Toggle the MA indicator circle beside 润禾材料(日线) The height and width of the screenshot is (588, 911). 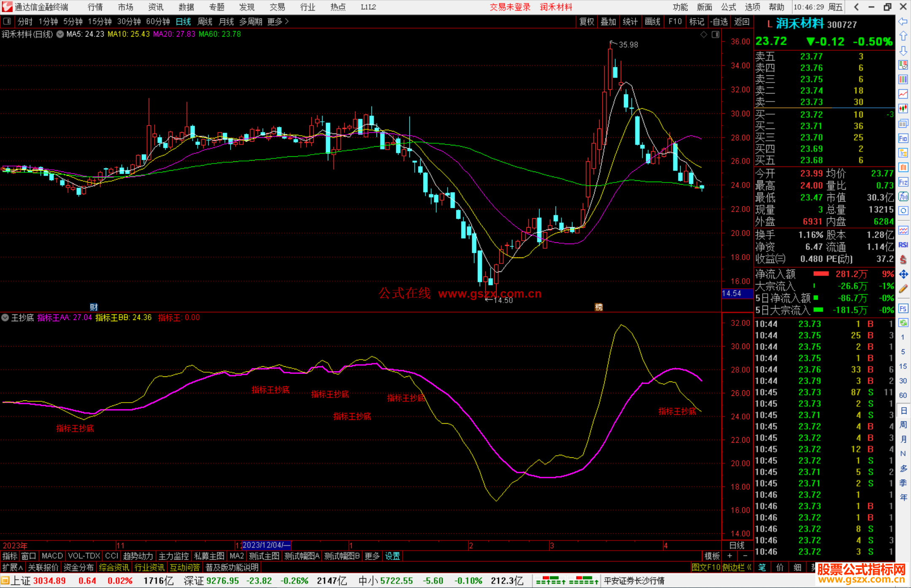tap(60, 34)
